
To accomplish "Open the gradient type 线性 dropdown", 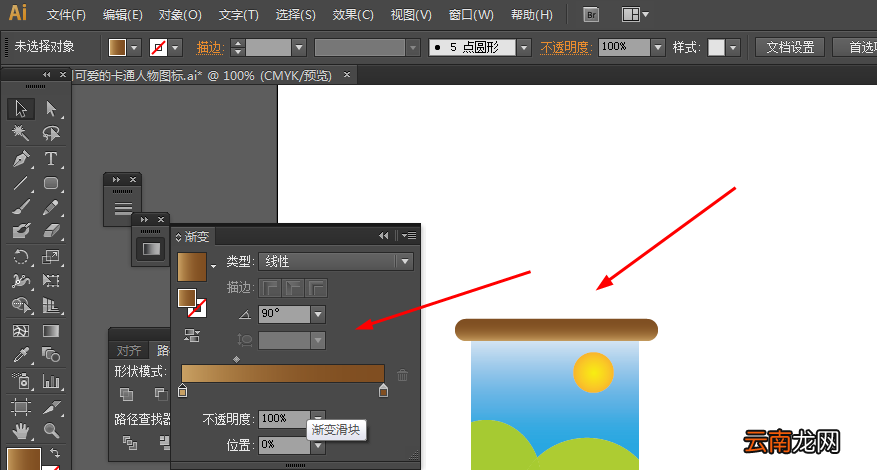I will point(405,261).
